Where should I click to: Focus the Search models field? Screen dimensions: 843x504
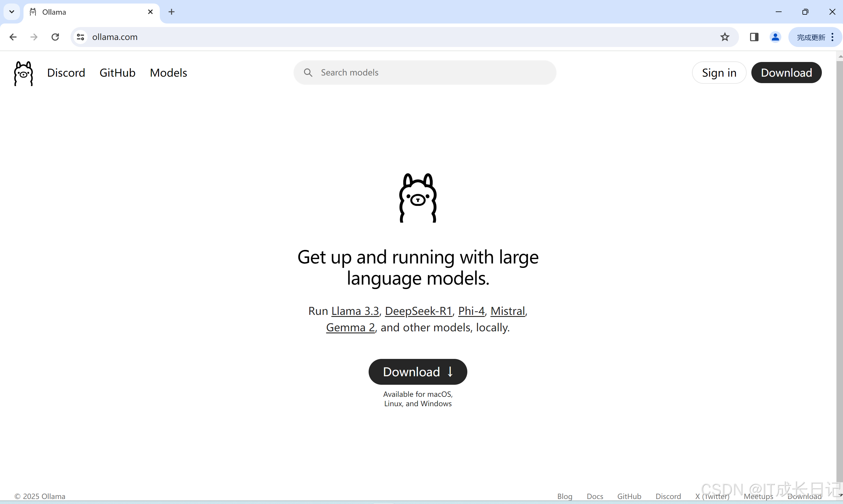coord(424,73)
